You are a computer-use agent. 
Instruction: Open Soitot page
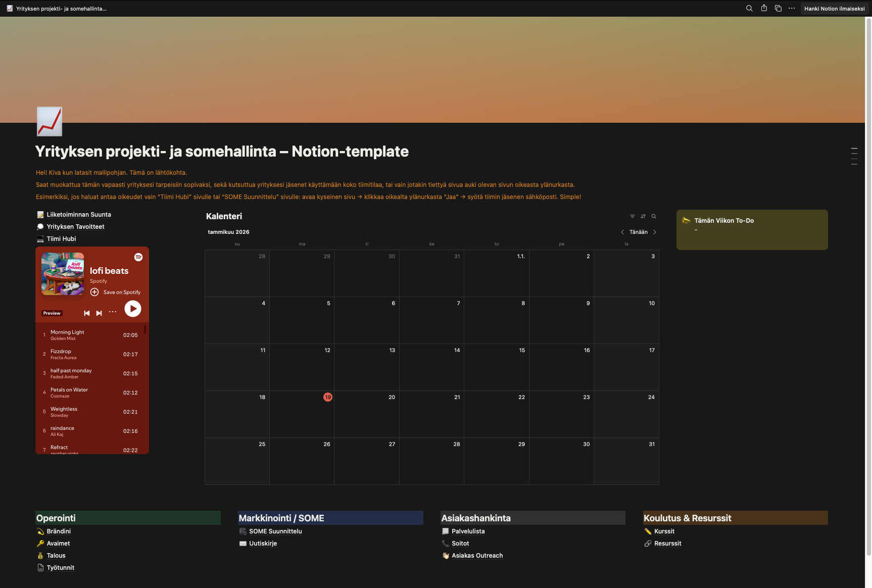pos(455,544)
